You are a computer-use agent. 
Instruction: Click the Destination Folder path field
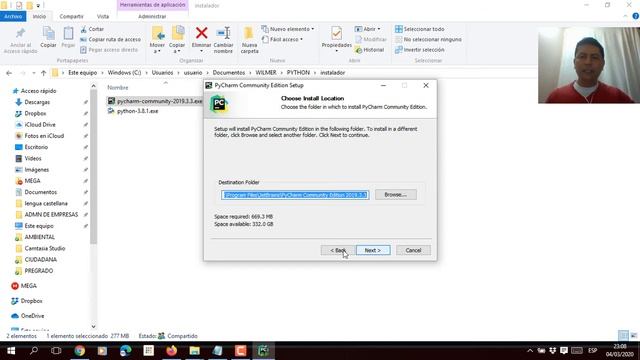coord(295,195)
